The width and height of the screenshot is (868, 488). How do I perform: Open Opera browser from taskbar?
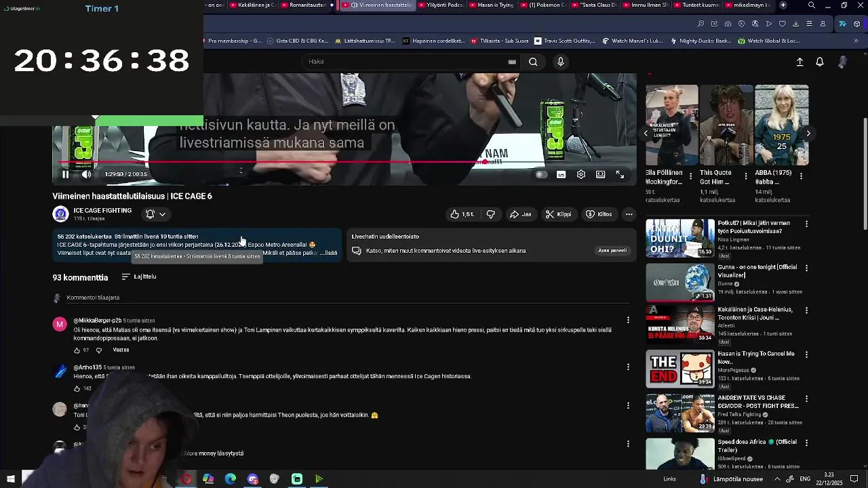pyautogui.click(x=186, y=479)
